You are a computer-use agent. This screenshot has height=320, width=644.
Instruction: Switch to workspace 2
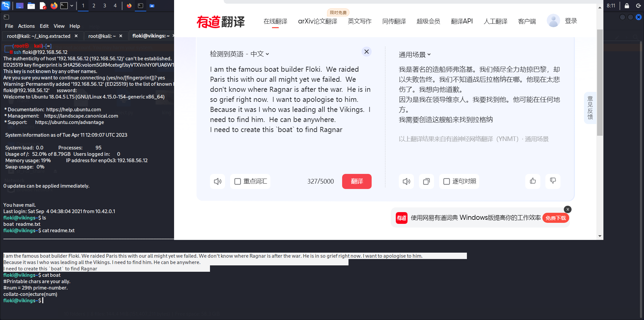94,6
